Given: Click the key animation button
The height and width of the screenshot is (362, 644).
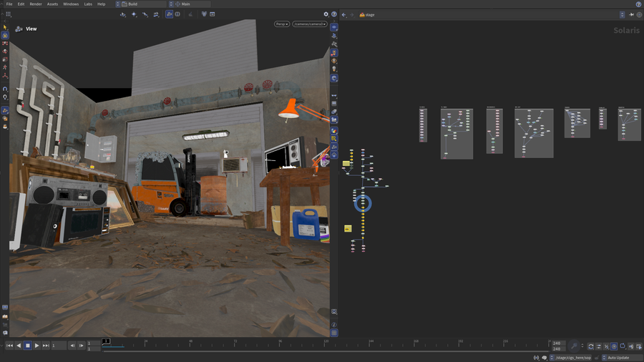Looking at the screenshot, I should [x=574, y=346].
